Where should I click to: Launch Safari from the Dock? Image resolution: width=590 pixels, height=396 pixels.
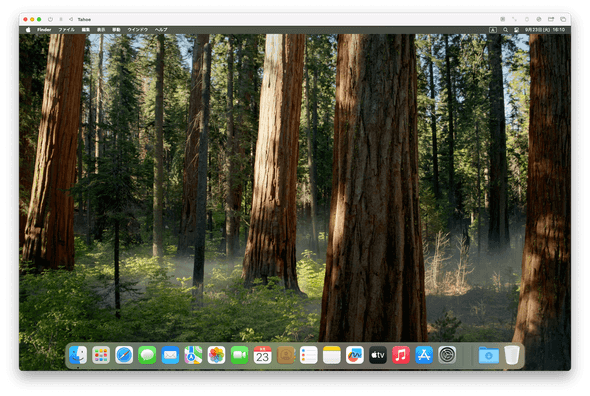pyautogui.click(x=124, y=355)
